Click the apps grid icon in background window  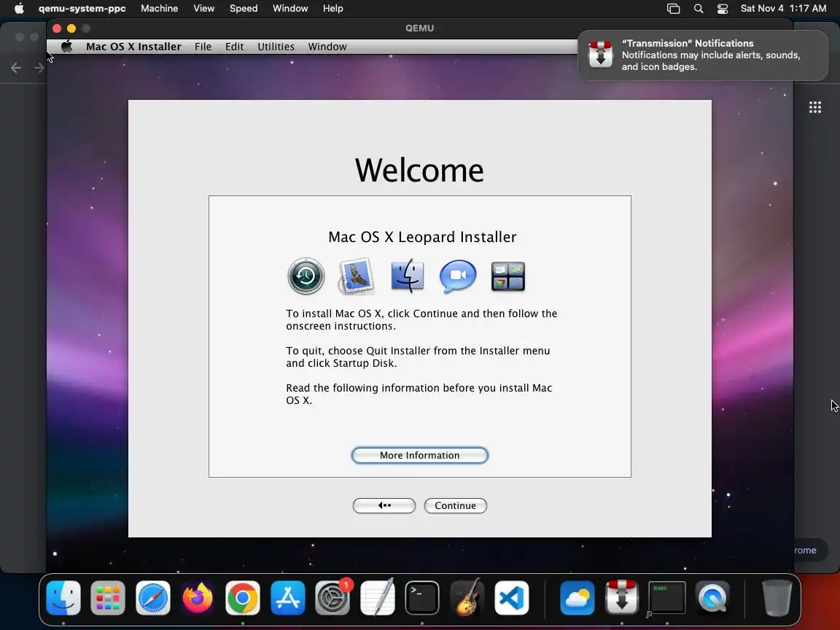click(814, 107)
